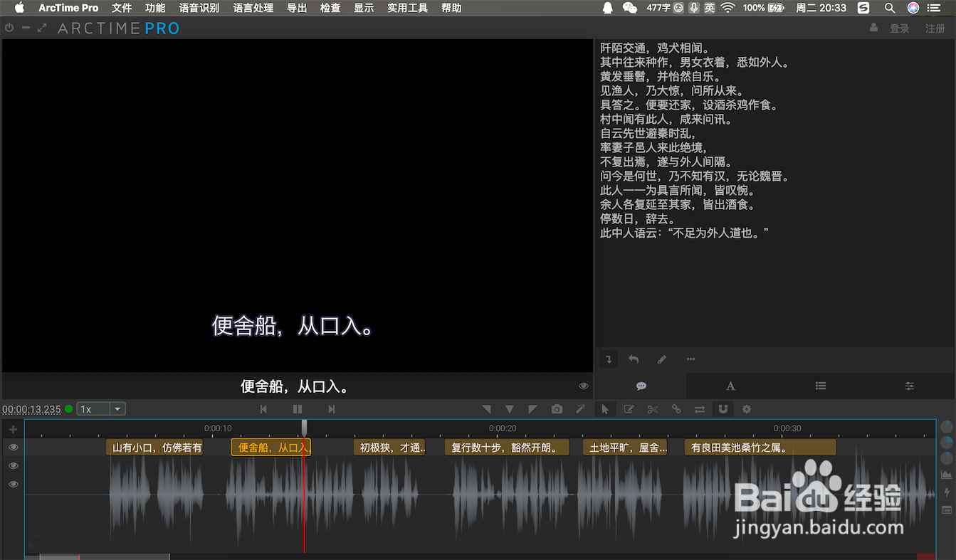Toggle visibility of the first subtitle track
Image resolution: width=956 pixels, height=560 pixels.
click(x=13, y=448)
